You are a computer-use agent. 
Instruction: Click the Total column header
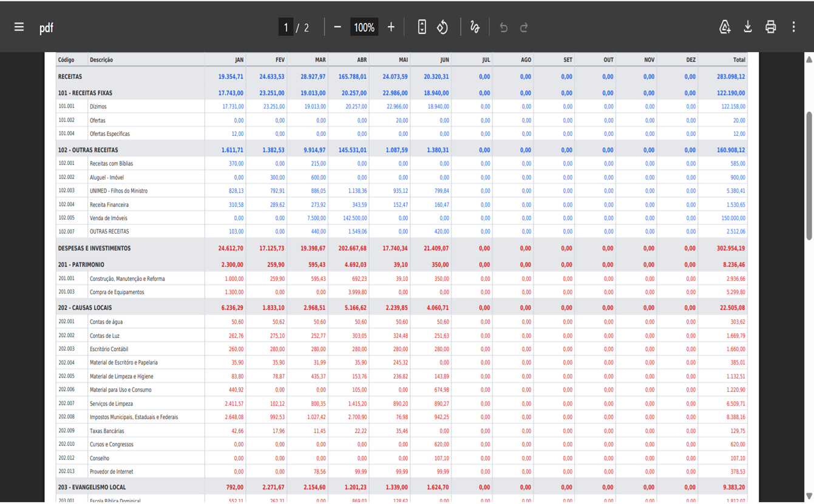(739, 60)
